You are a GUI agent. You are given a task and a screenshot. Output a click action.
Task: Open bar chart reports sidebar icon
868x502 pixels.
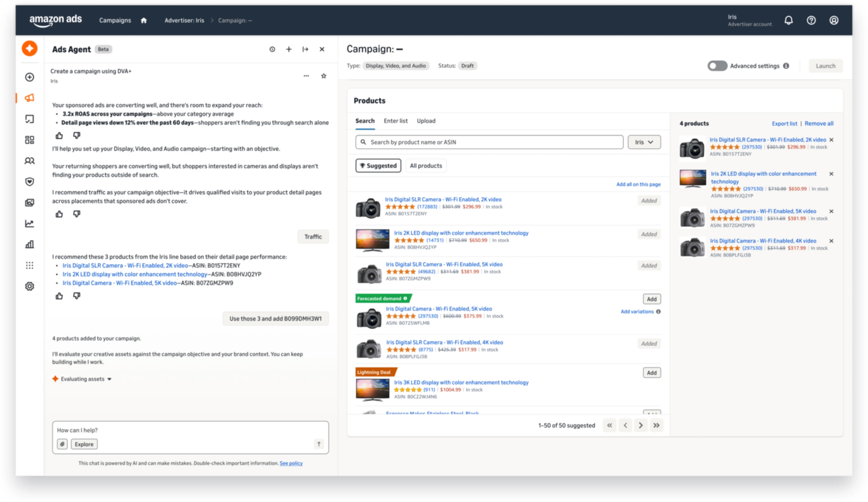tap(30, 245)
